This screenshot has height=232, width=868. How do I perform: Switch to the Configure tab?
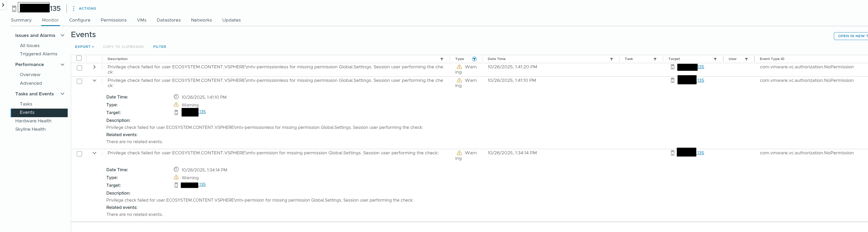(79, 20)
